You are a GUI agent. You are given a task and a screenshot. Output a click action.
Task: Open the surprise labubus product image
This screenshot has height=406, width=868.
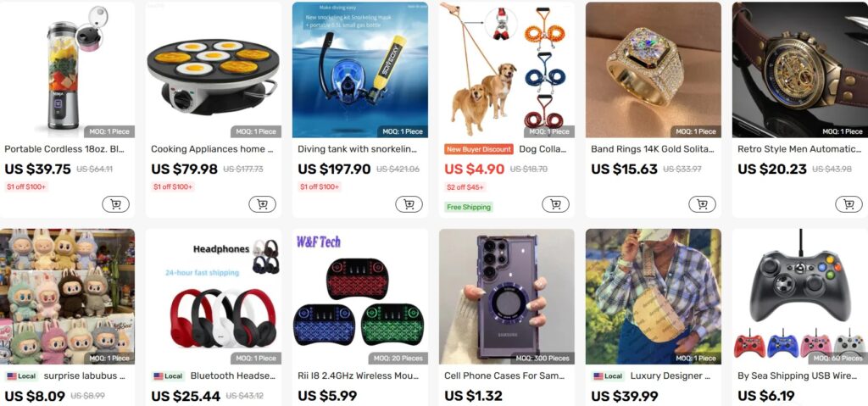67,297
